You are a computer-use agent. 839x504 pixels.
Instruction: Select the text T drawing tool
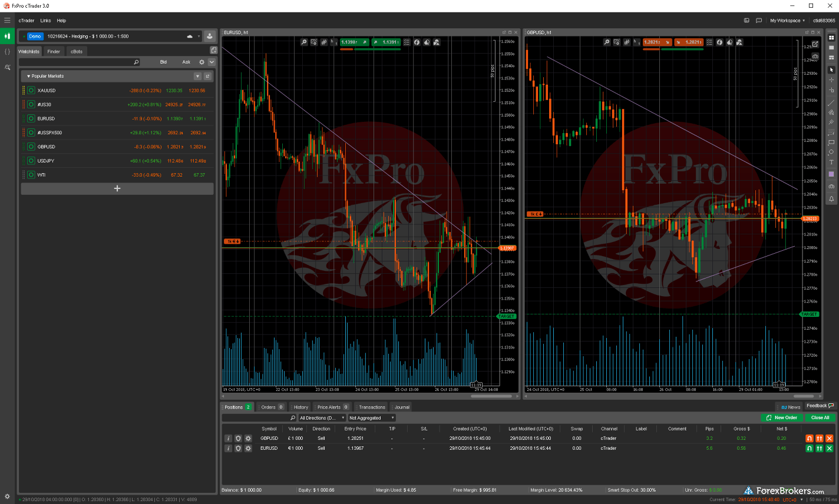831,162
